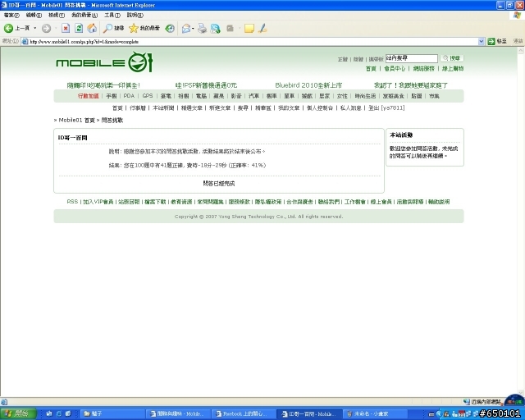Open the 工具(T) menu

pos(112,15)
